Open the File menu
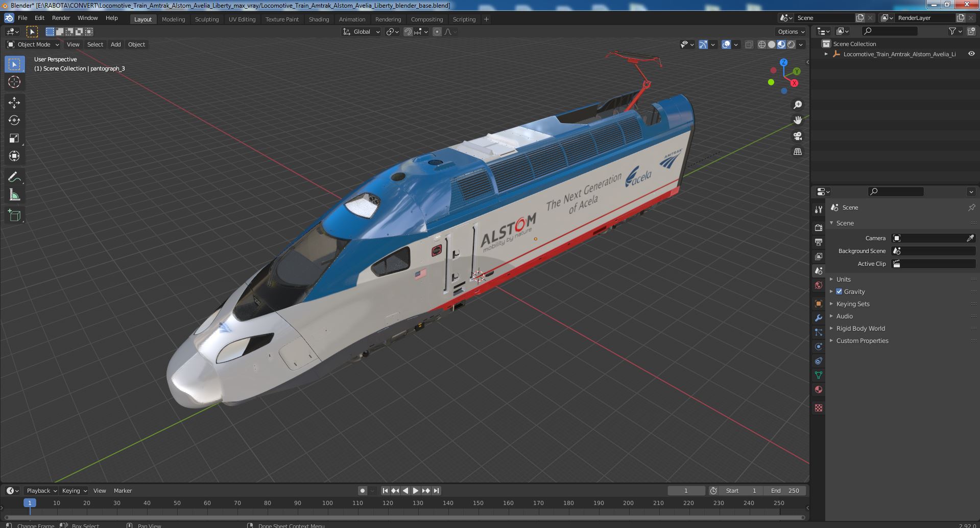Viewport: 980px width, 528px height. [22, 18]
